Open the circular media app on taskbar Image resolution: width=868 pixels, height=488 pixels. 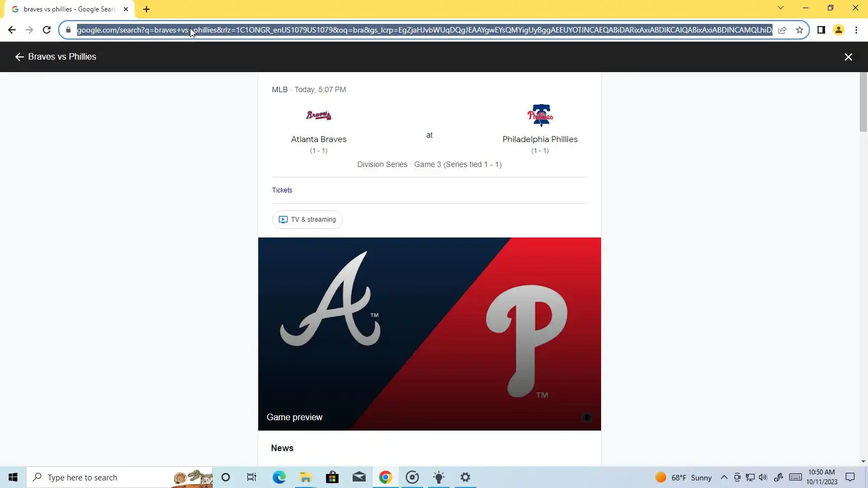point(412,477)
